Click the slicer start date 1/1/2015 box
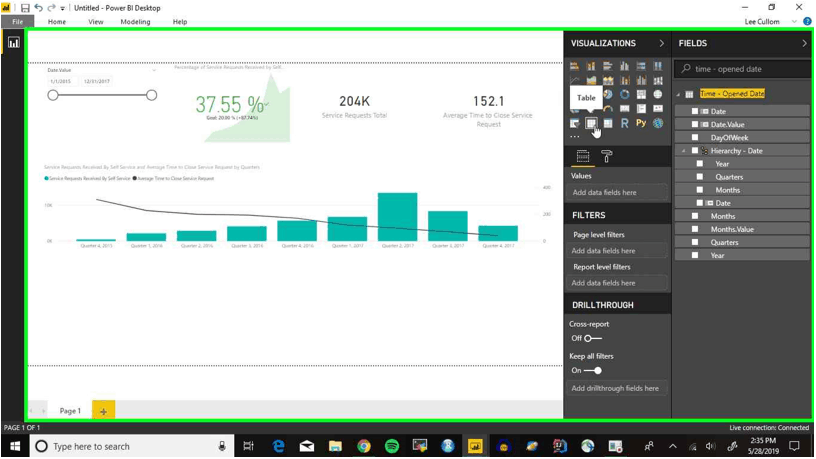Screen dimensions: 816x459 point(62,81)
